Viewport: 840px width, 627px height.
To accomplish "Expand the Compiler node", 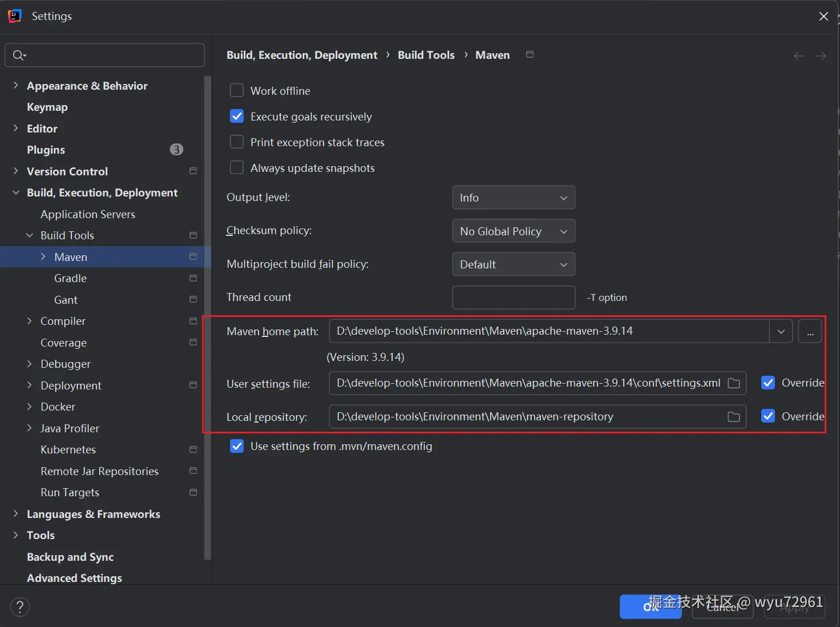I will [30, 321].
